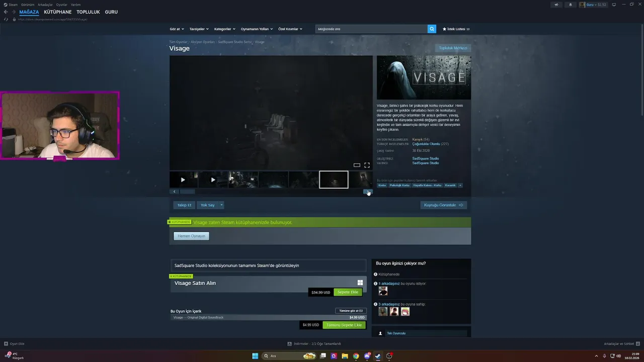Open Windows Start menu
644x362 pixels.
[255, 356]
